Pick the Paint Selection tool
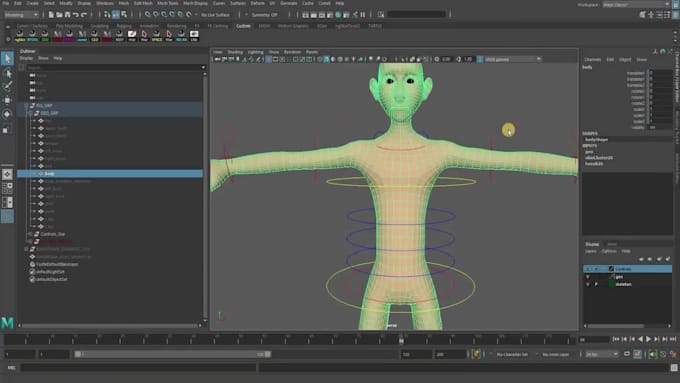 coord(7,86)
